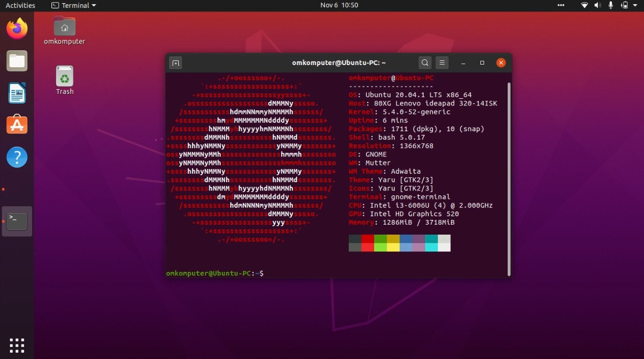Open Firefox from the dock
644x359 pixels.
(x=16, y=29)
